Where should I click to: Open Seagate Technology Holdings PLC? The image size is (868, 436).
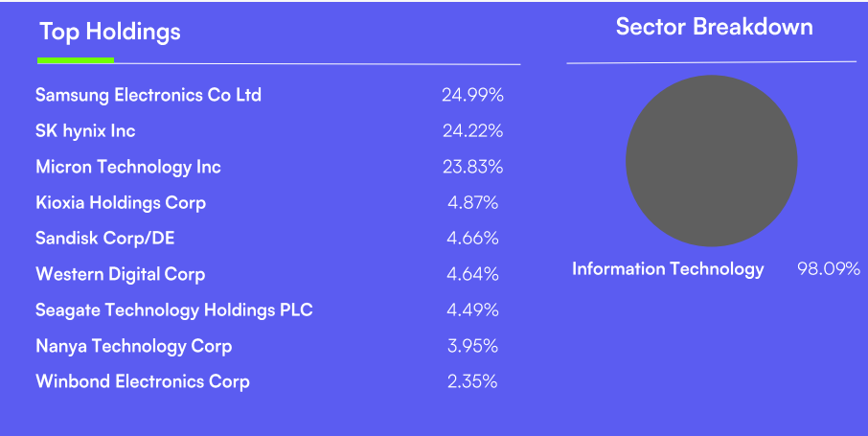click(174, 310)
